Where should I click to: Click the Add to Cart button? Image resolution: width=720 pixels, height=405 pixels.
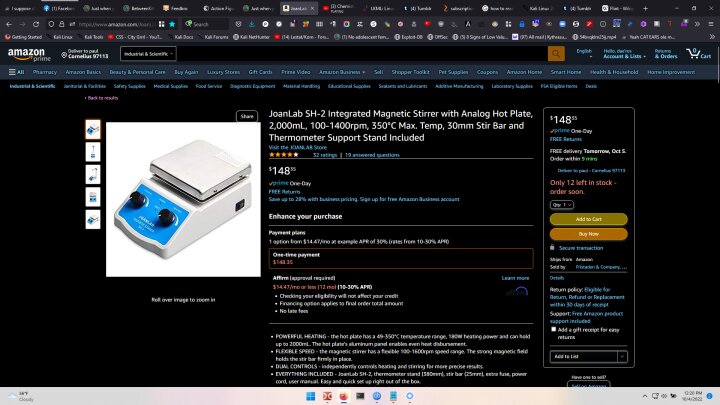click(589, 219)
